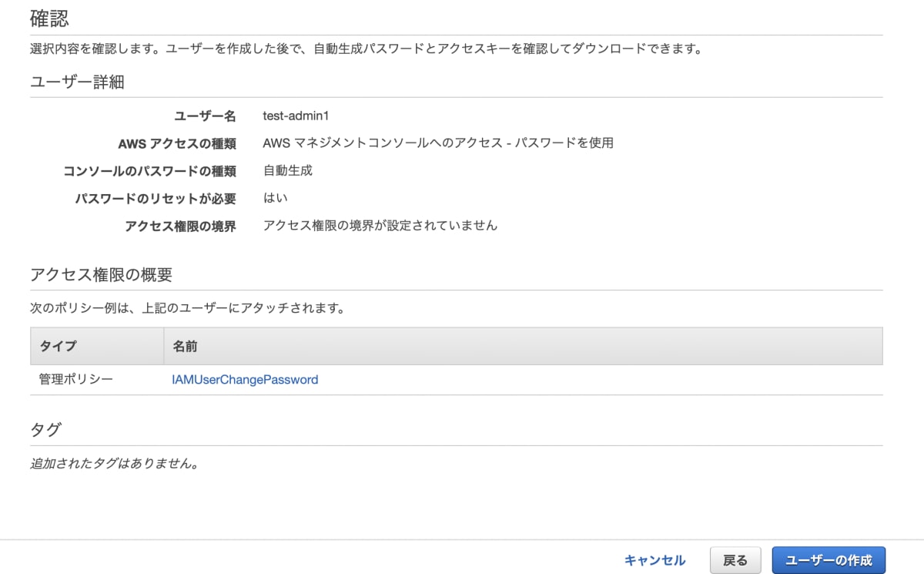924x574 pixels.
Task: Click the キャンセル link
Action: [x=654, y=560]
